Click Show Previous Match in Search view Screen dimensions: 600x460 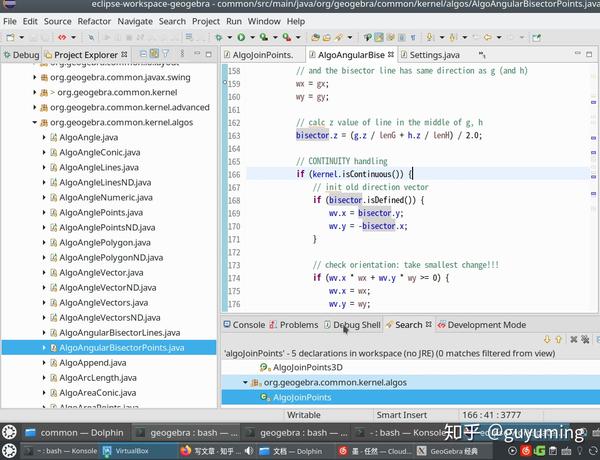click(559, 339)
